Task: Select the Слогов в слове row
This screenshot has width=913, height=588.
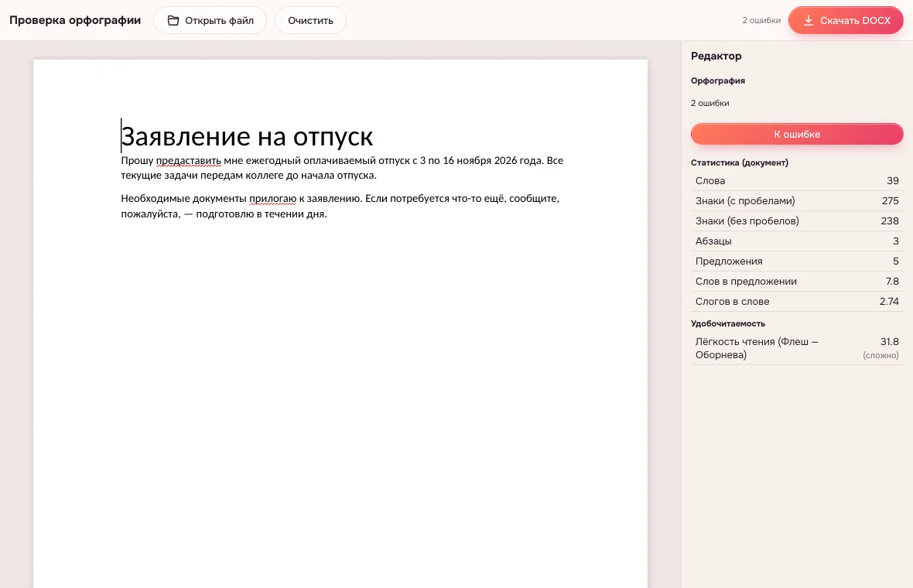Action: (796, 302)
